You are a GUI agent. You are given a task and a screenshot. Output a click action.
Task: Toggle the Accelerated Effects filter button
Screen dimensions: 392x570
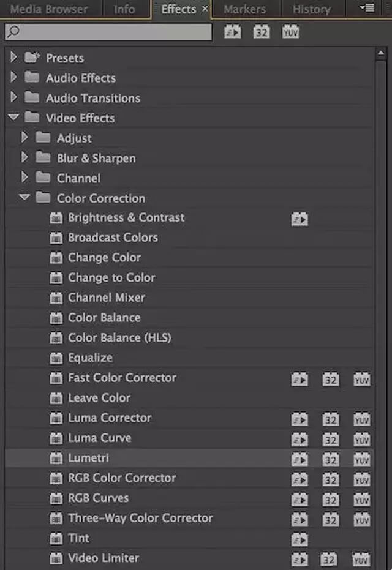click(x=232, y=31)
